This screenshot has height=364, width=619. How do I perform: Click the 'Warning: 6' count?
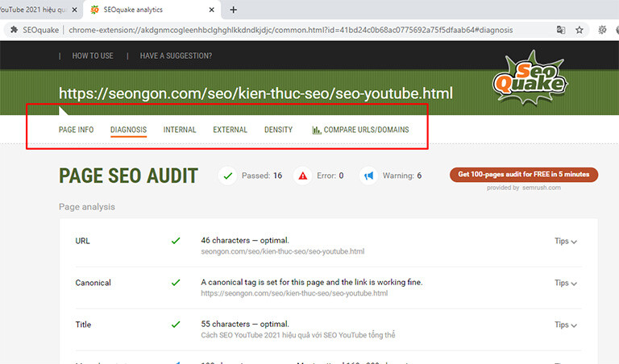click(402, 176)
